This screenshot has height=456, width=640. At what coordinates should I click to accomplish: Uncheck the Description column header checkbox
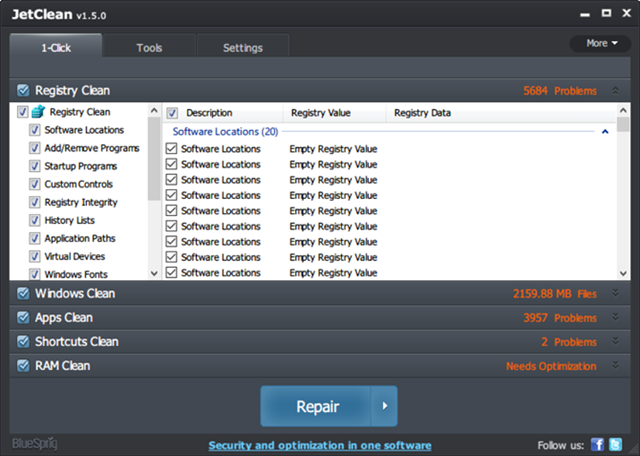click(172, 113)
